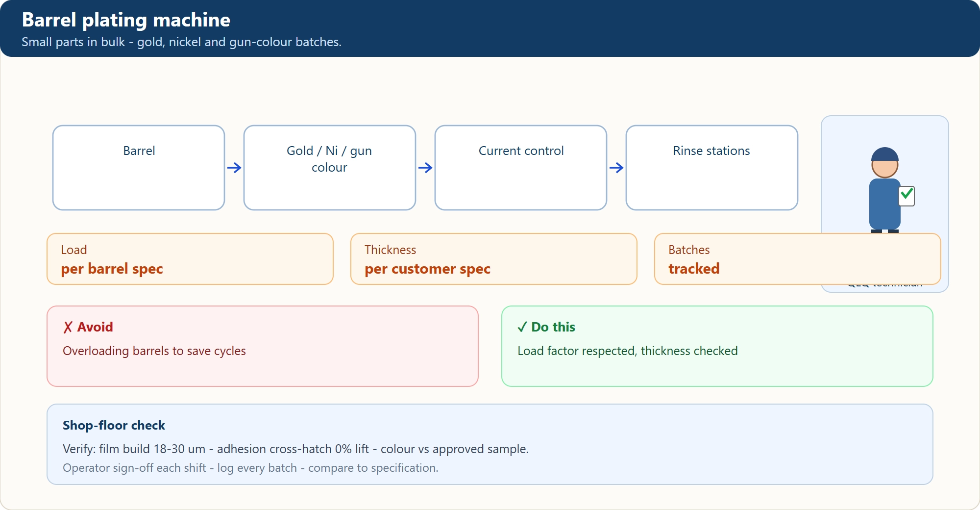The width and height of the screenshot is (980, 510).
Task: Select the Rinse stations box
Action: coord(712,168)
